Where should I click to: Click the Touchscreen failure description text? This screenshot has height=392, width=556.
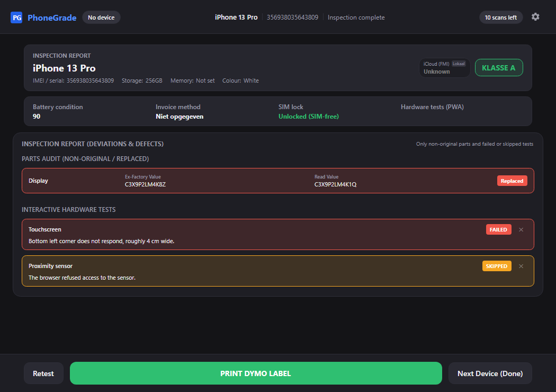[x=102, y=241]
